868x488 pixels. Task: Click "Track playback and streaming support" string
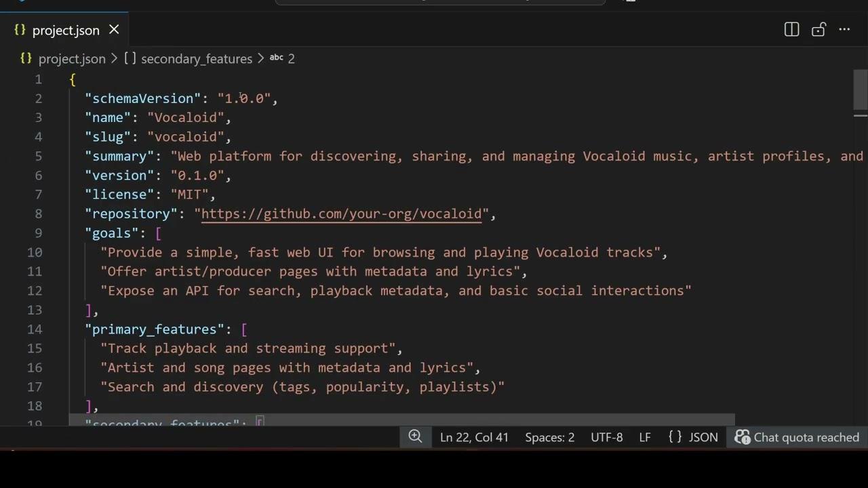pyautogui.click(x=248, y=348)
